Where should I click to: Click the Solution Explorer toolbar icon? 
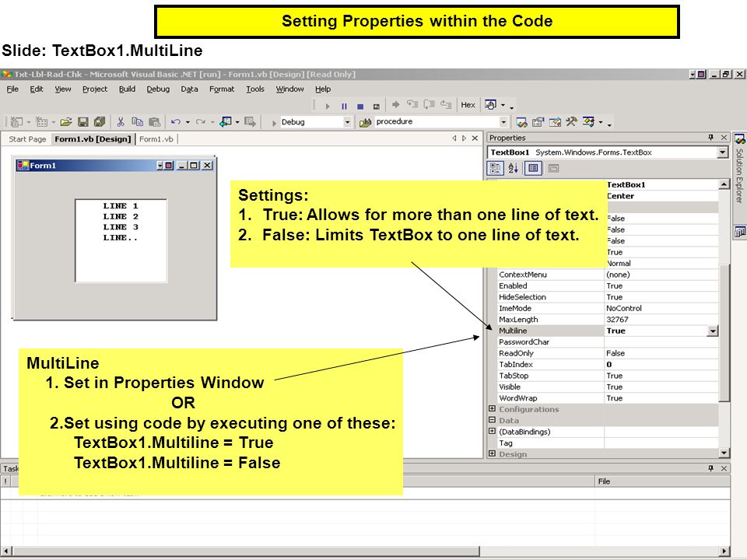click(x=521, y=122)
